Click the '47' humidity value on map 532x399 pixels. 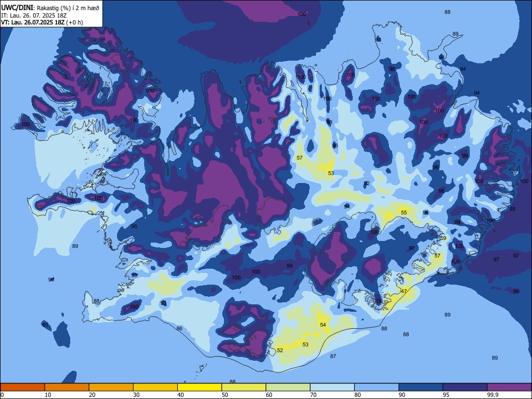[404, 292]
